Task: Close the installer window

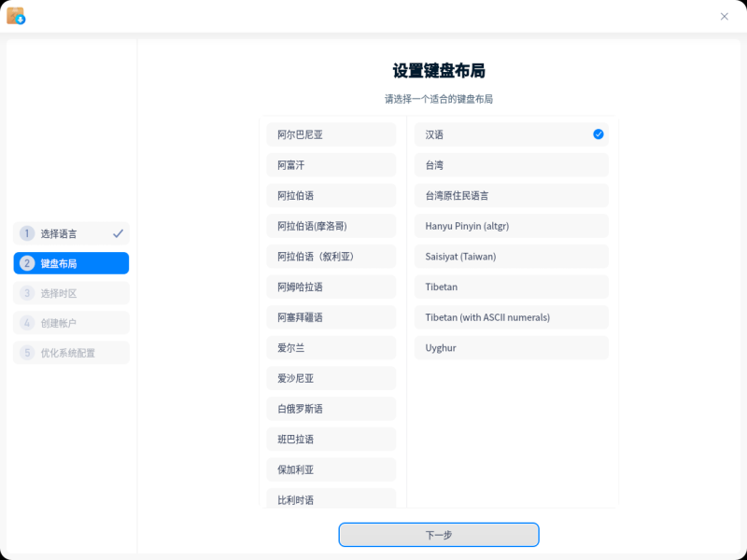Action: 725,17
